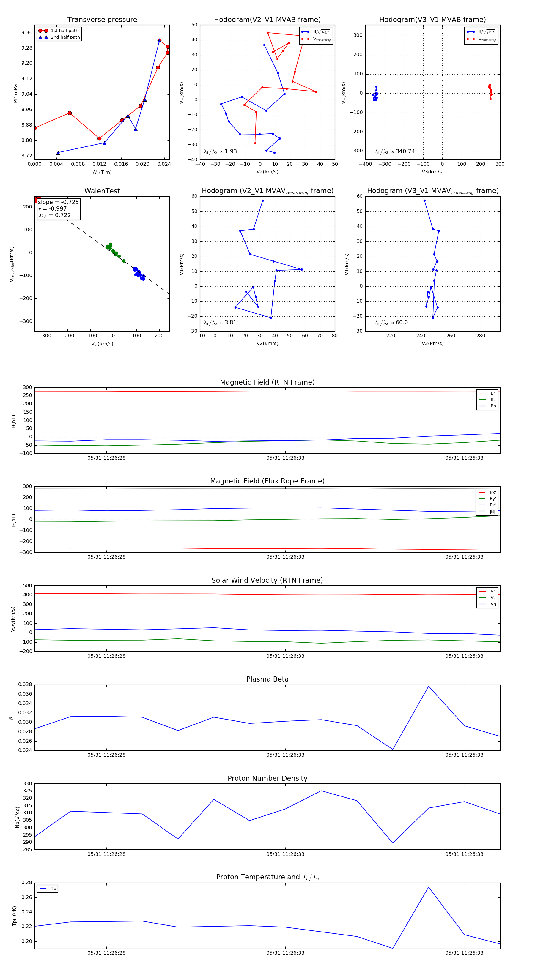
Task: Select the "2nd half path" legend entry
Action: 59,37
